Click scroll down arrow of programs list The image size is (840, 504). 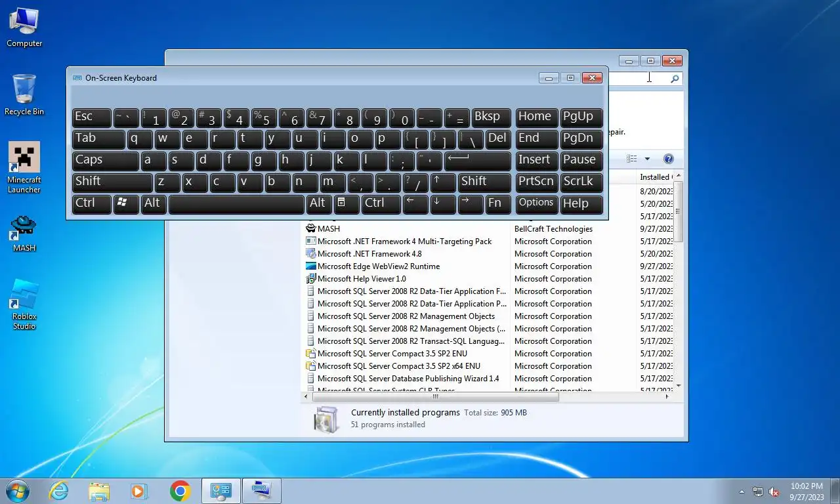pos(679,386)
